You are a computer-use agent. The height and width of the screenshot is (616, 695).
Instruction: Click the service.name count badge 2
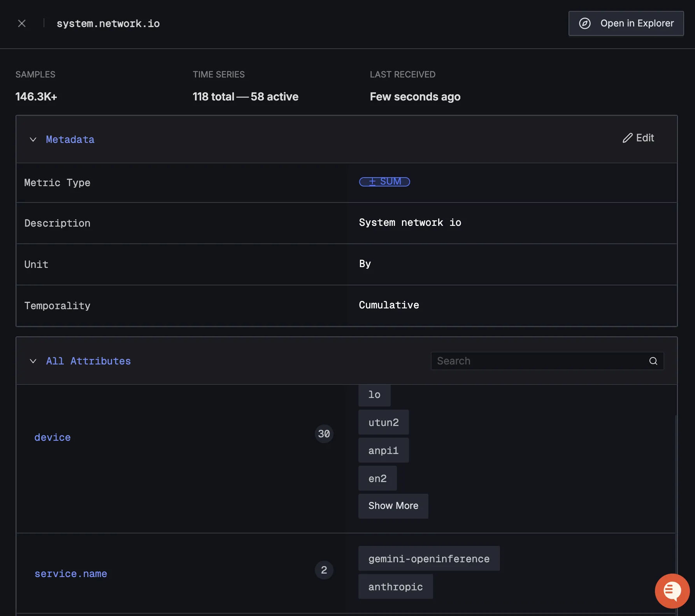tap(324, 570)
